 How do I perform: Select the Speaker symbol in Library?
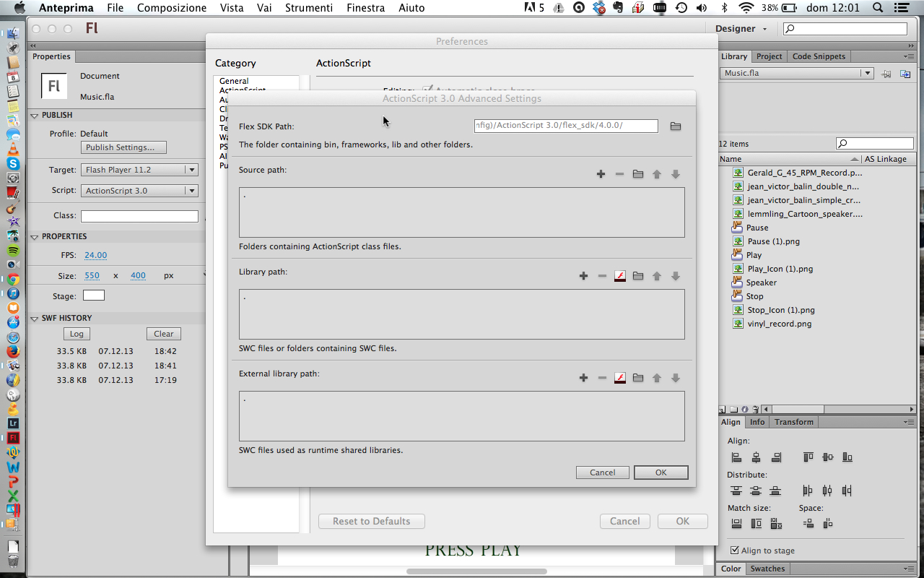pos(762,282)
